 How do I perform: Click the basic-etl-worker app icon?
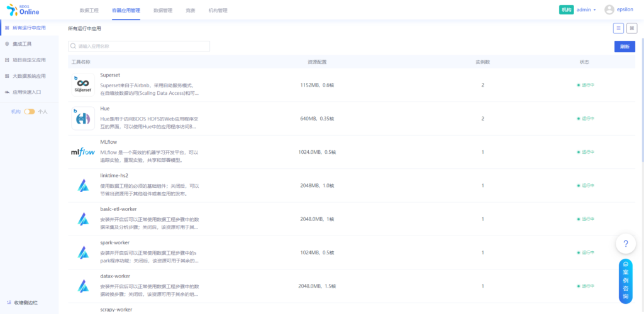click(83, 219)
